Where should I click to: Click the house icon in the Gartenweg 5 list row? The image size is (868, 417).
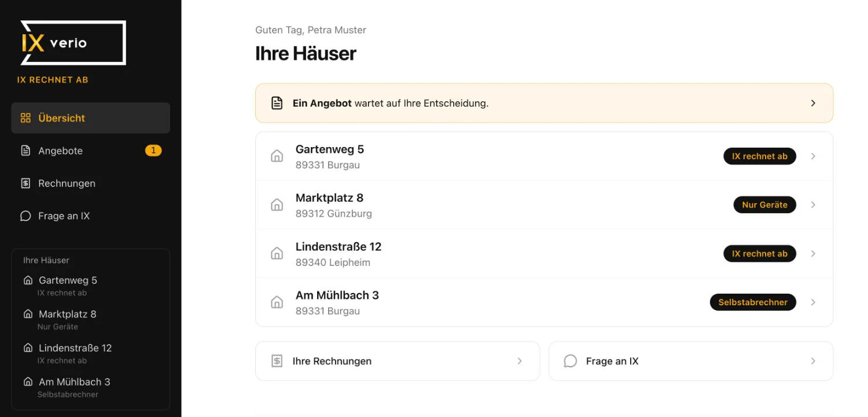pos(277,156)
